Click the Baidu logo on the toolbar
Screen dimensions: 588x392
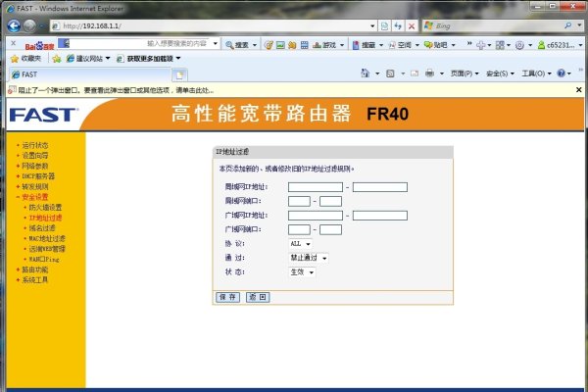coord(40,46)
